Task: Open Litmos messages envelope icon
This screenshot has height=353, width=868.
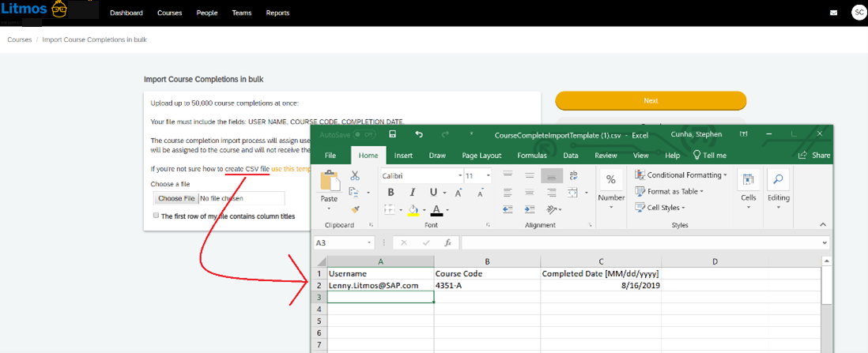Action: pos(833,13)
